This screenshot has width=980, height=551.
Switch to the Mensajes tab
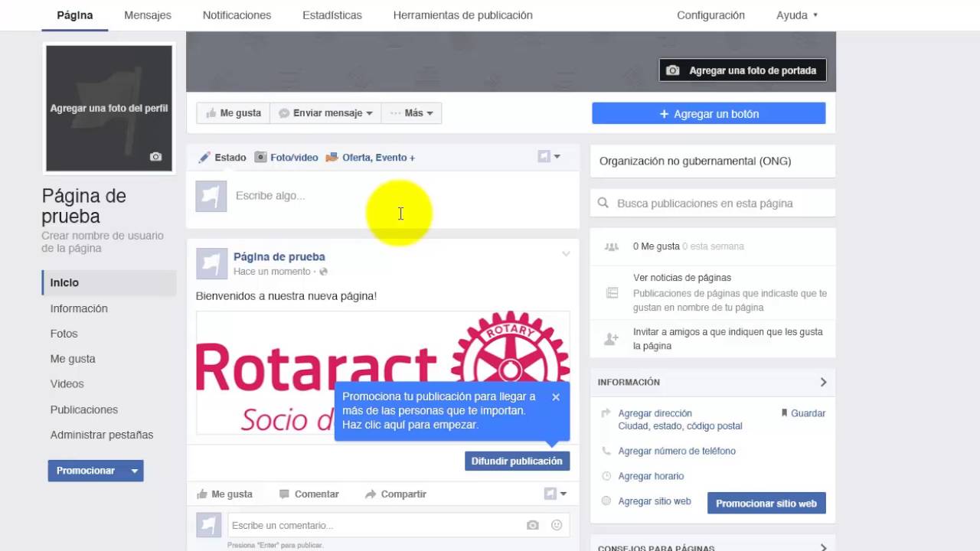[x=148, y=15]
